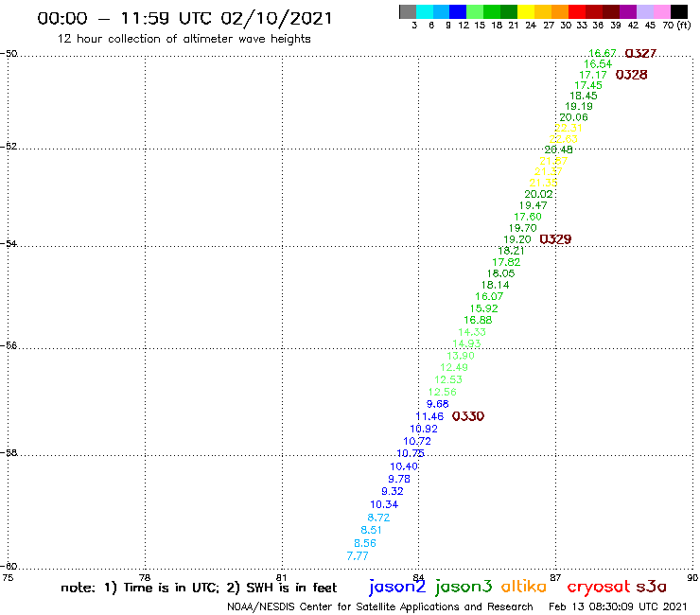Click the 0330 time stamp
The height and width of the screenshot is (615, 700).
(468, 416)
